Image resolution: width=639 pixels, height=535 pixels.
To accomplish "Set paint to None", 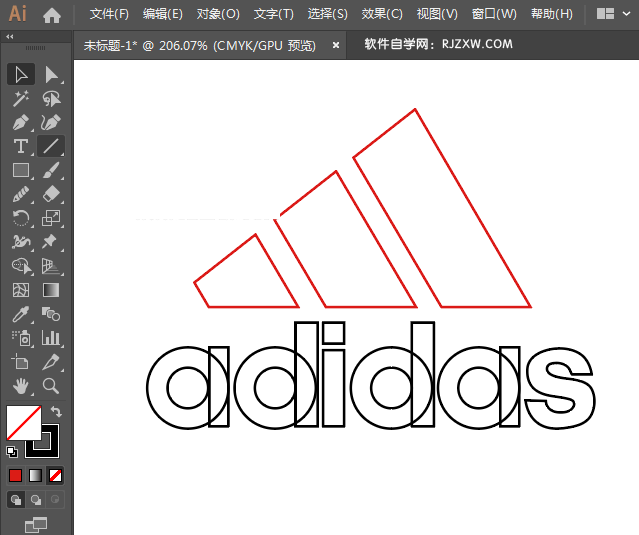I will (x=55, y=476).
